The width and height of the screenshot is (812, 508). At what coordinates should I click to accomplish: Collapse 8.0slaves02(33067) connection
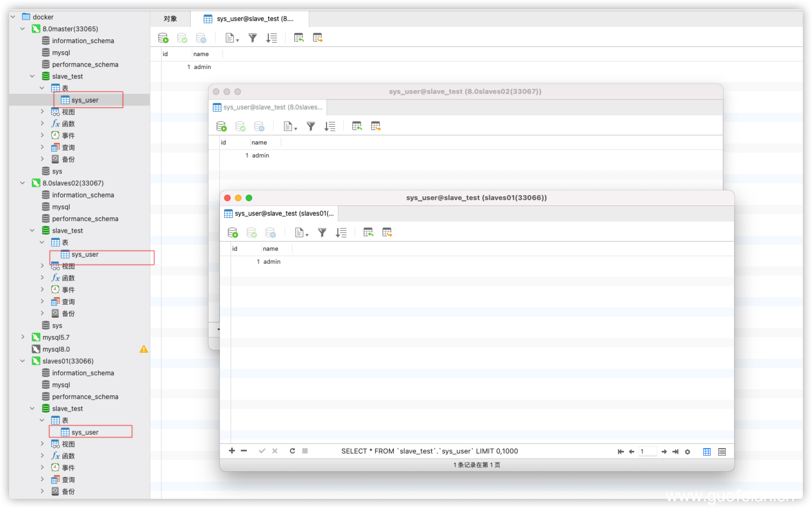point(23,183)
